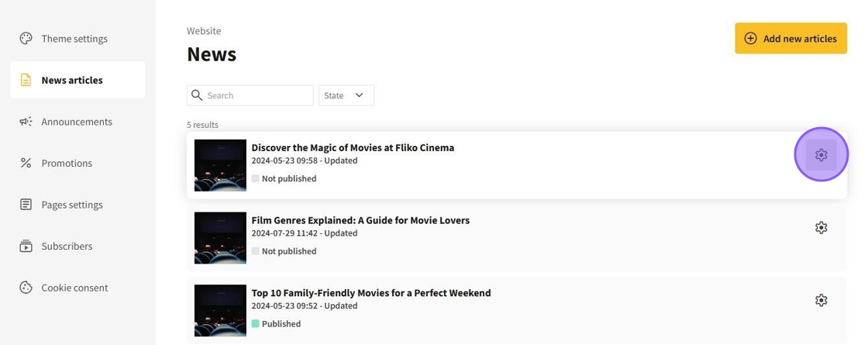
Task: Click the Subscribers icon in sidebar
Action: [26, 246]
